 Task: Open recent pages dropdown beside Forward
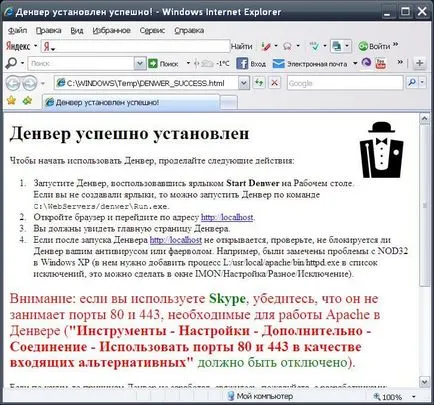[43, 83]
